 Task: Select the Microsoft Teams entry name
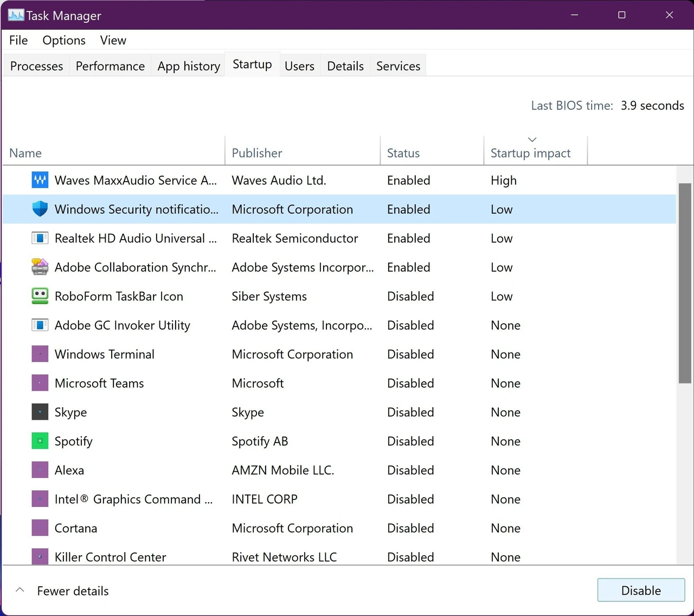99,383
